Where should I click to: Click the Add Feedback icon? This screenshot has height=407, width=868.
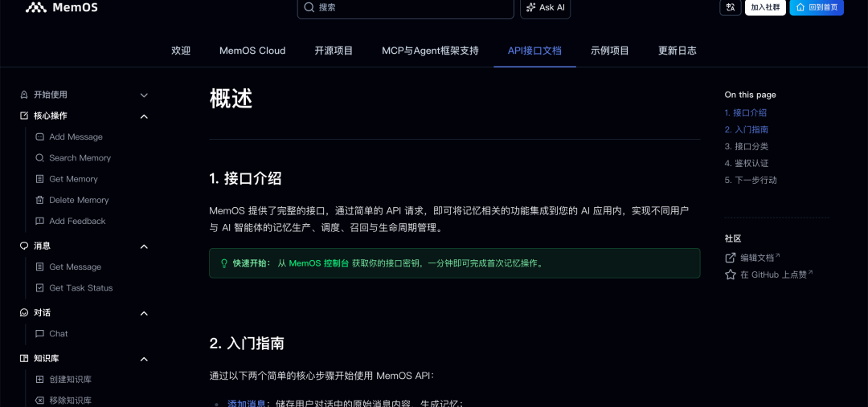coord(39,221)
